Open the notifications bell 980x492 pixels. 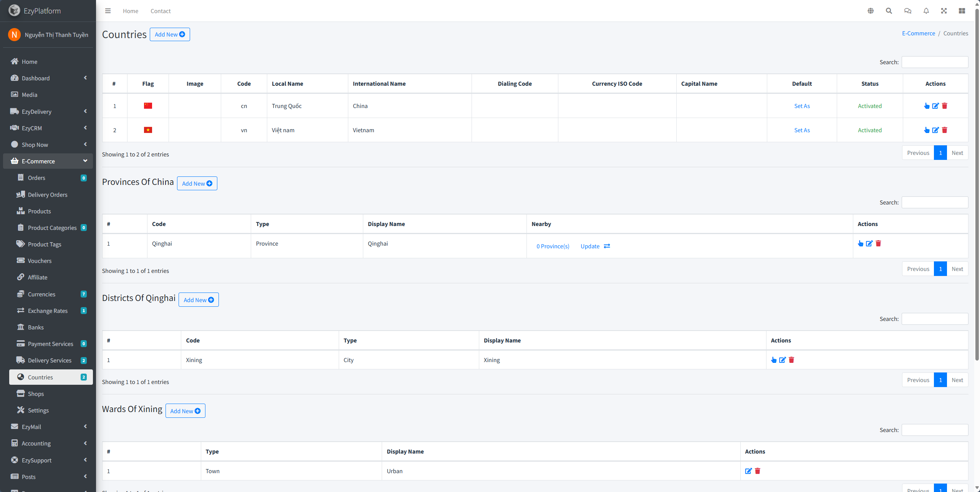click(926, 11)
